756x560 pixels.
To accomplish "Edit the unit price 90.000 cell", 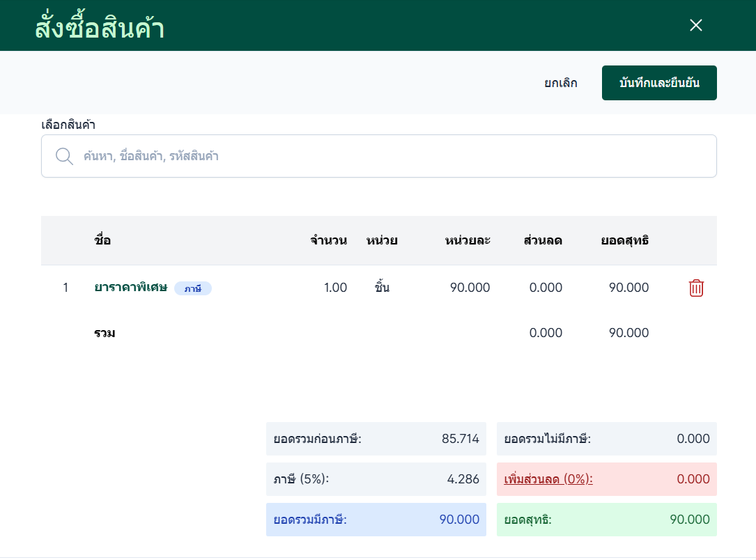I will click(469, 288).
